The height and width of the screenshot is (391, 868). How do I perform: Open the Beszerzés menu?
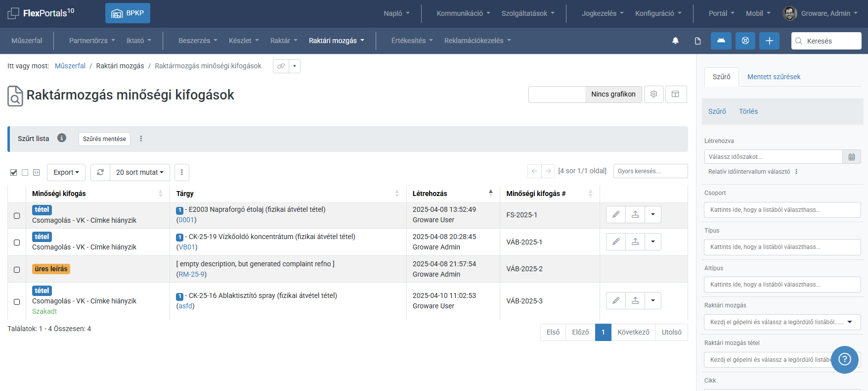[x=198, y=41]
